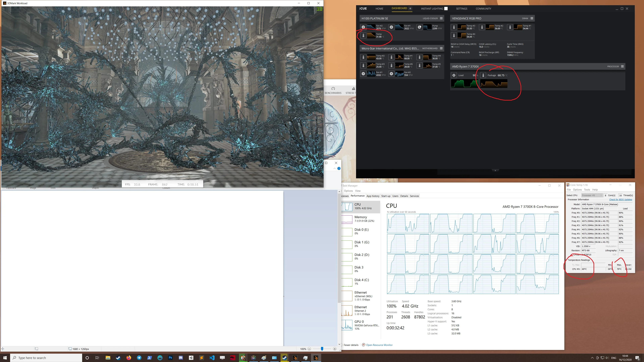Image resolution: width=644 pixels, height=362 pixels.
Task: Open Photoshop from the taskbar
Action: point(170,358)
